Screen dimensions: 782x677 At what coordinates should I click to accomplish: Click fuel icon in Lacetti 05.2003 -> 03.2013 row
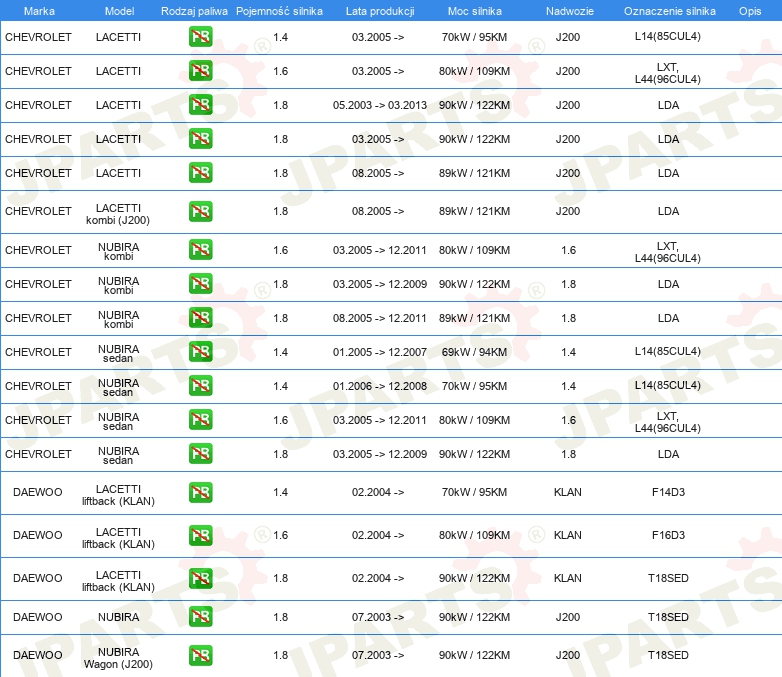200,104
